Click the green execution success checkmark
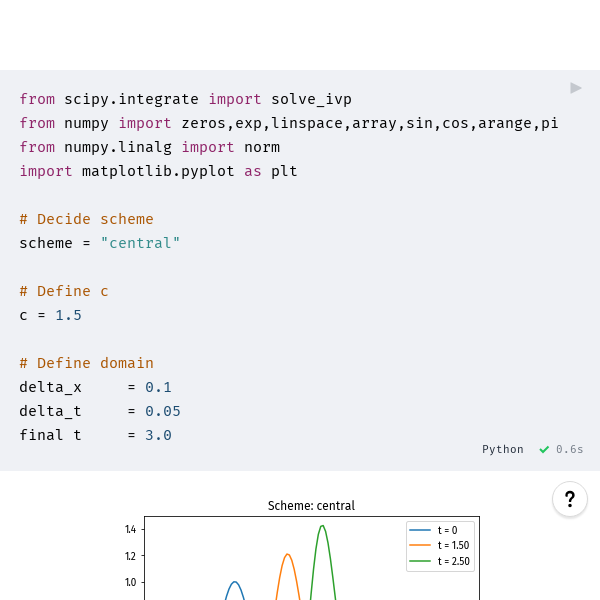 point(544,450)
